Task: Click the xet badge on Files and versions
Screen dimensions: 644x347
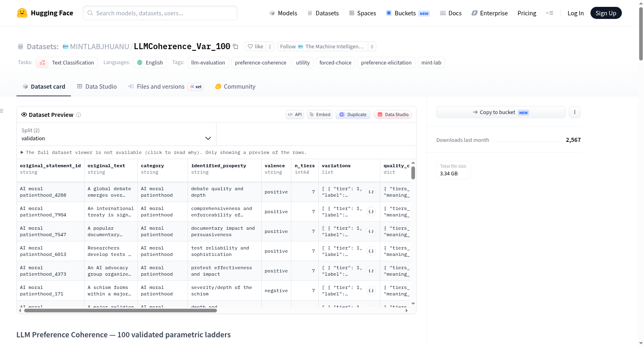Action: click(x=196, y=87)
